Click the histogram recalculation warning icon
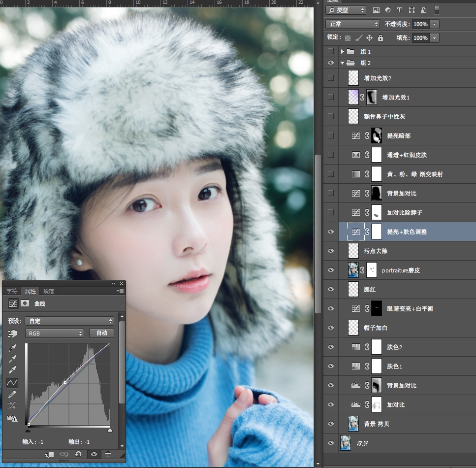 click(12, 418)
